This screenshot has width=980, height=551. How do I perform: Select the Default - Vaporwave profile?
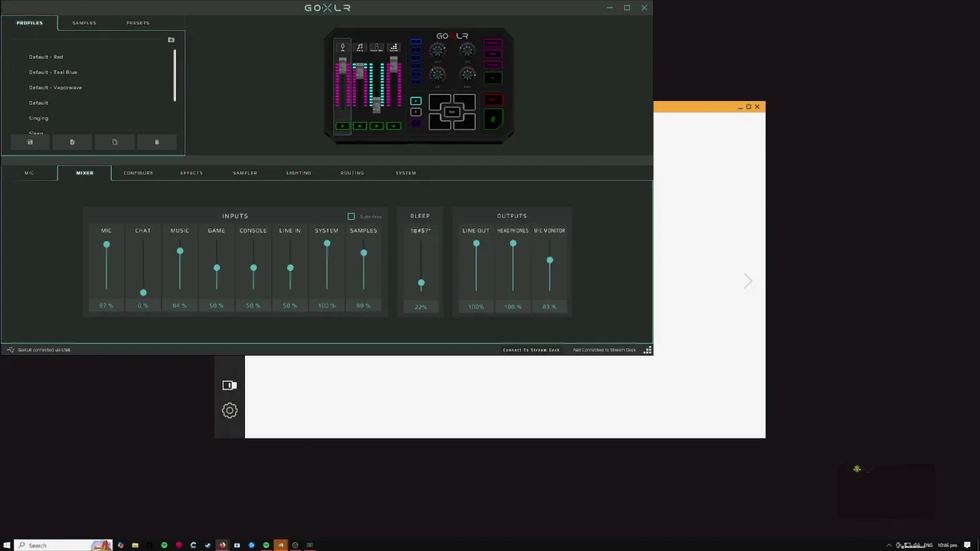click(x=55, y=87)
